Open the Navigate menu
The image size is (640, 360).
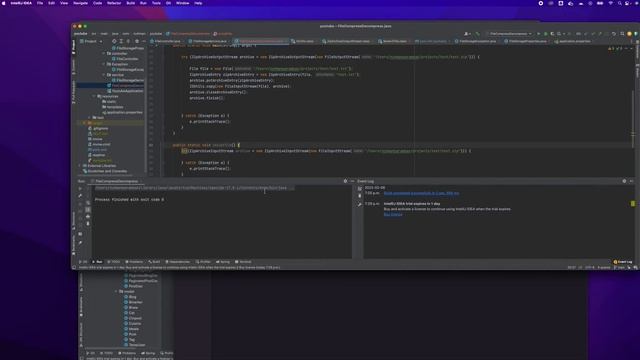tap(80, 3)
